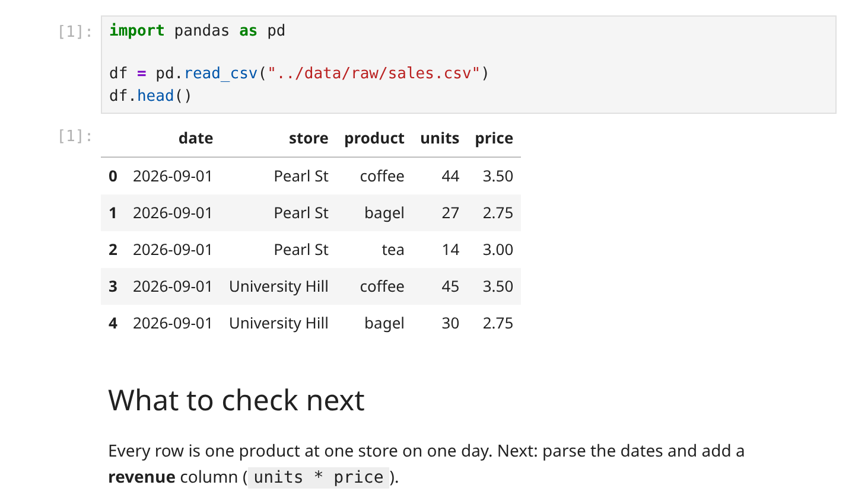This screenshot has width=852, height=504.
Task: Click the price 2.75 in row 4
Action: [498, 323]
